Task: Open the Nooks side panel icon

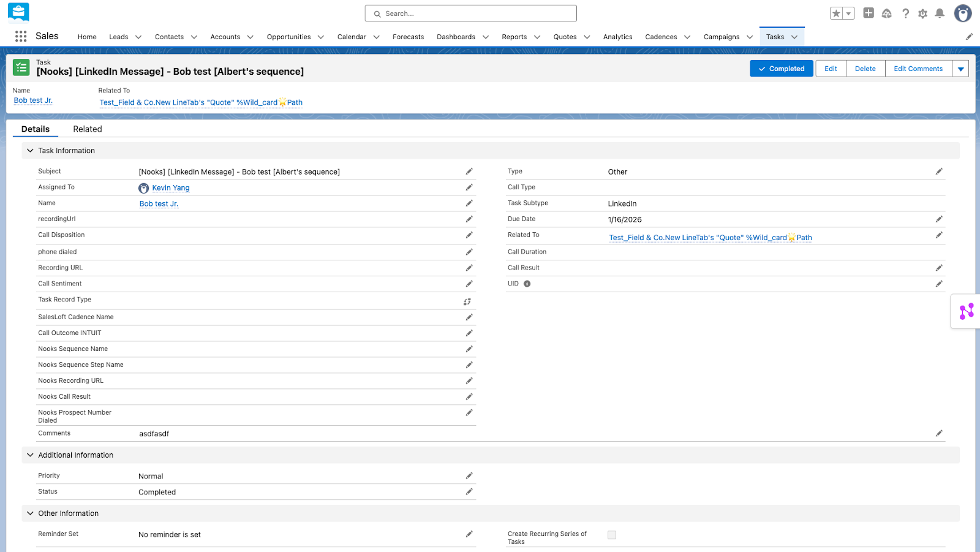Action: 967,311
